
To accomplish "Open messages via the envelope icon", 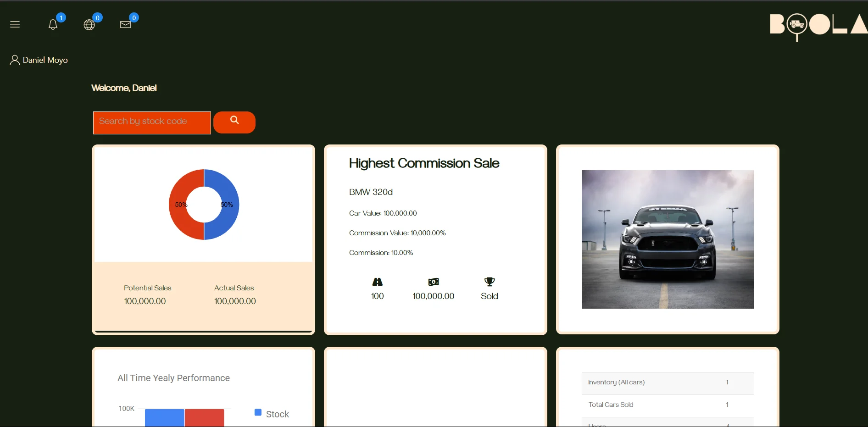I will coord(124,25).
